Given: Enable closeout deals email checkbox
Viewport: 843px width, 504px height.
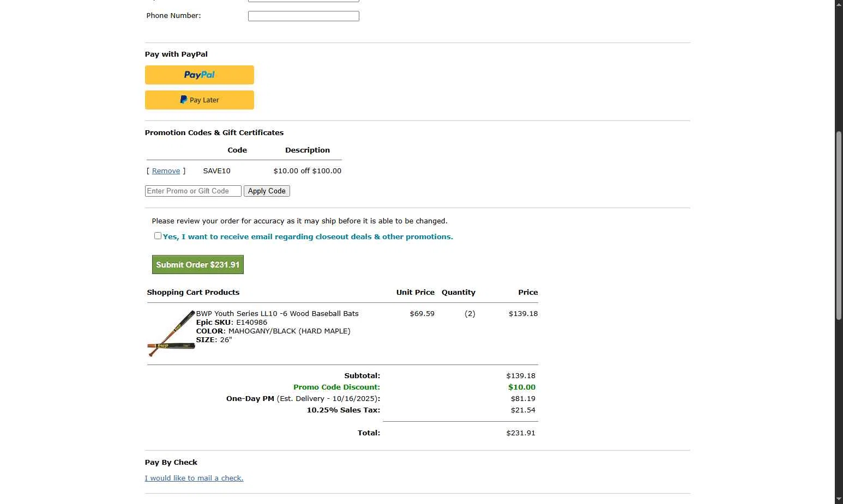Looking at the screenshot, I should 158,236.
